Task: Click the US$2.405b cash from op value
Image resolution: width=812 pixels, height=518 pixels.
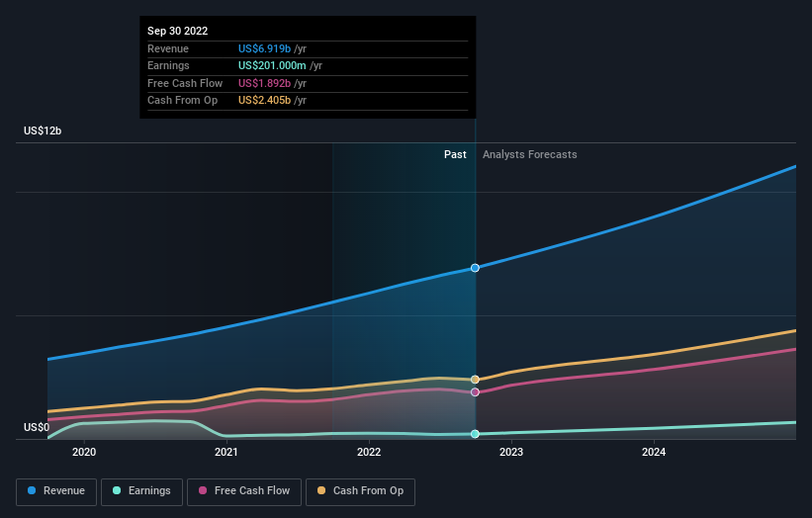Action: [264, 101]
